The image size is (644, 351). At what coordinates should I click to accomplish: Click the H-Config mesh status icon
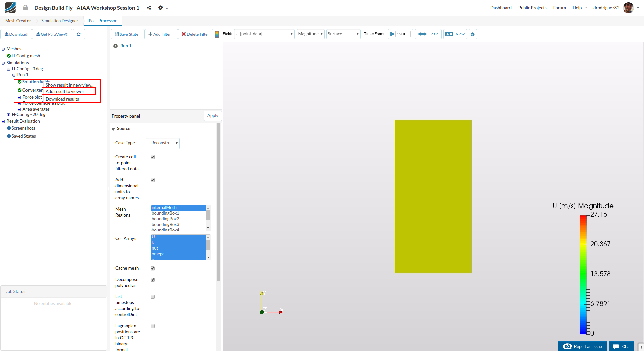[9, 56]
